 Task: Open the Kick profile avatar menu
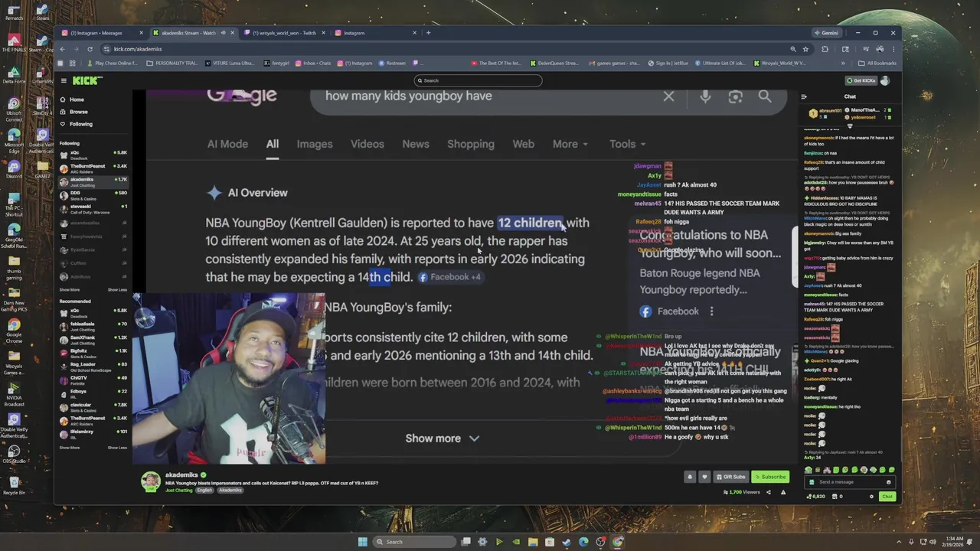coord(885,80)
